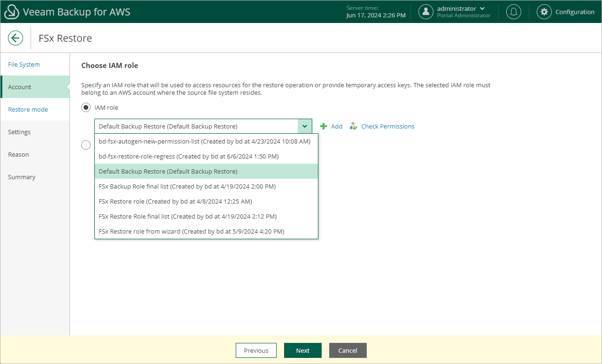Click the Previous button
The image size is (602, 364).
coord(256,350)
